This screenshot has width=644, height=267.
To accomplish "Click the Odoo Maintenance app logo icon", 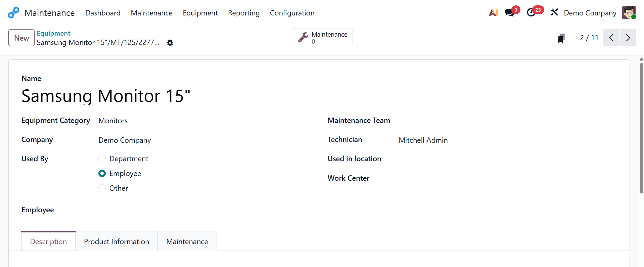I will [x=13, y=13].
